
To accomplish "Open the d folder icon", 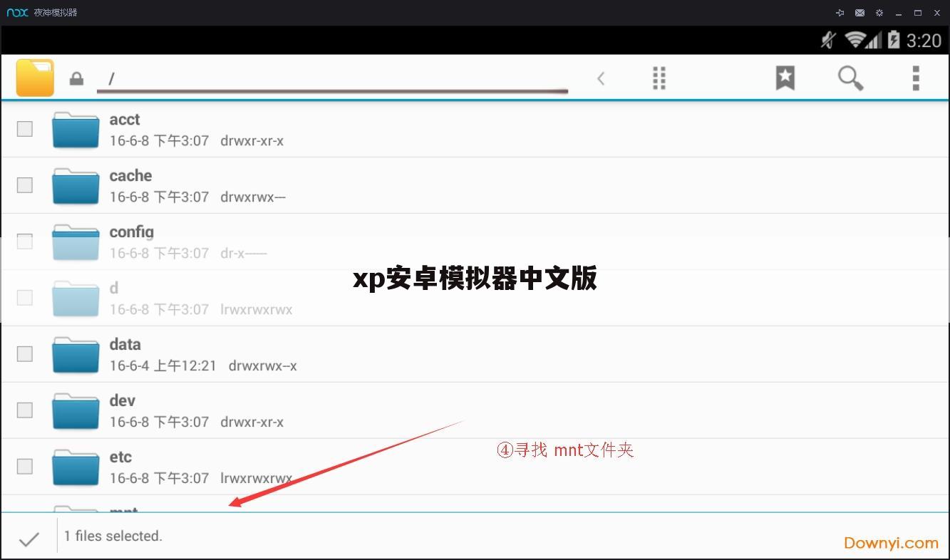I will point(76,299).
